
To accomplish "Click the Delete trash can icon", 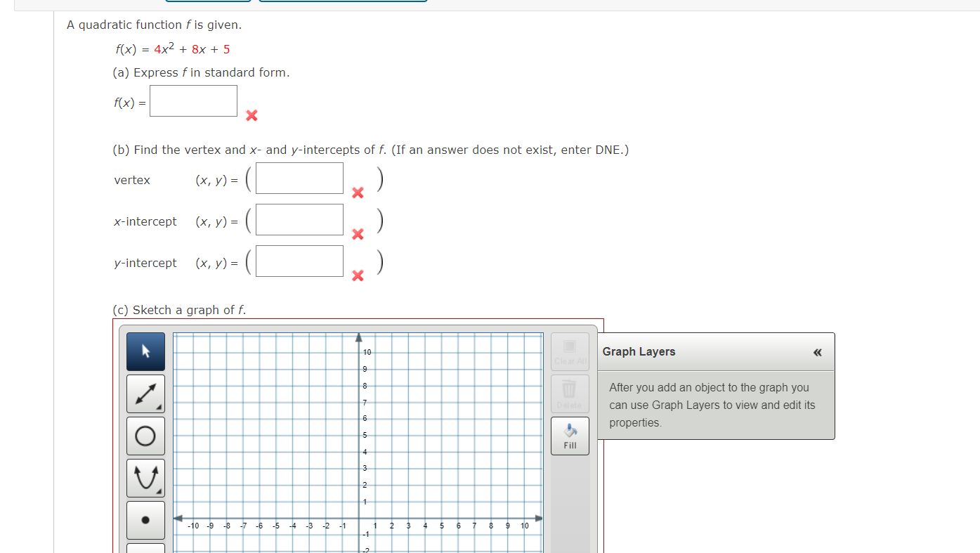I will point(570,392).
